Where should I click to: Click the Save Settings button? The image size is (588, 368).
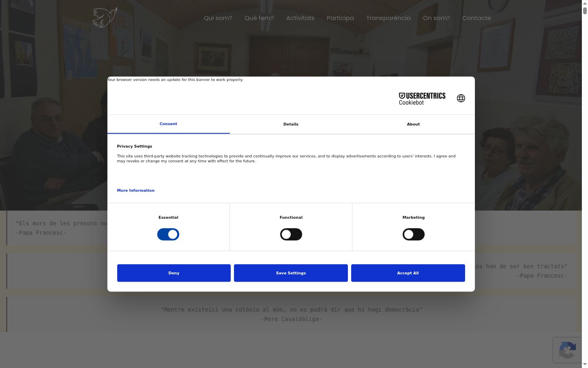(x=291, y=273)
